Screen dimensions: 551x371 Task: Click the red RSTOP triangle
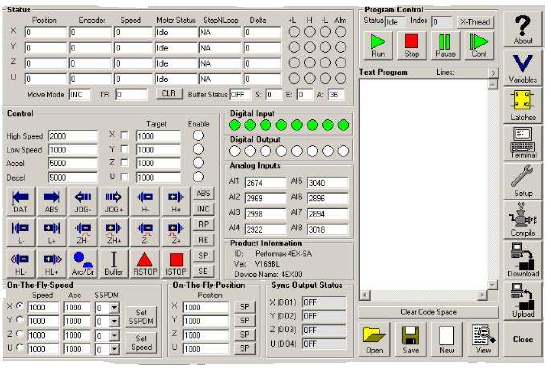click(145, 263)
